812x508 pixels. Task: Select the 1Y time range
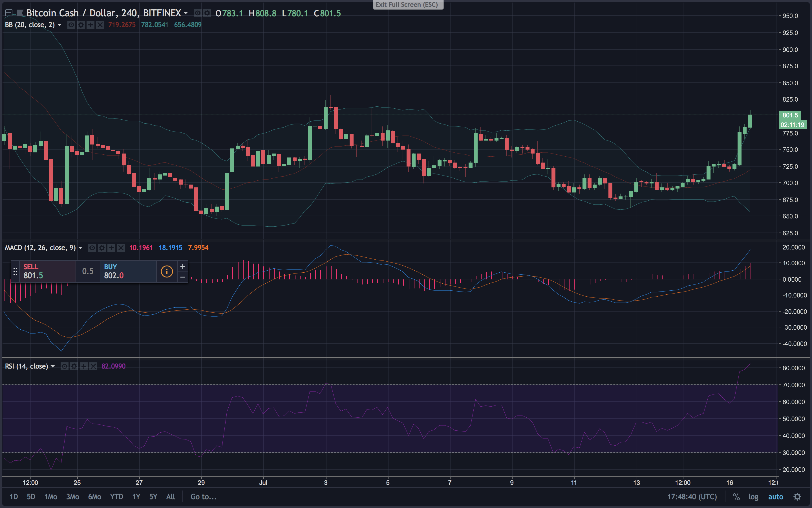point(136,497)
